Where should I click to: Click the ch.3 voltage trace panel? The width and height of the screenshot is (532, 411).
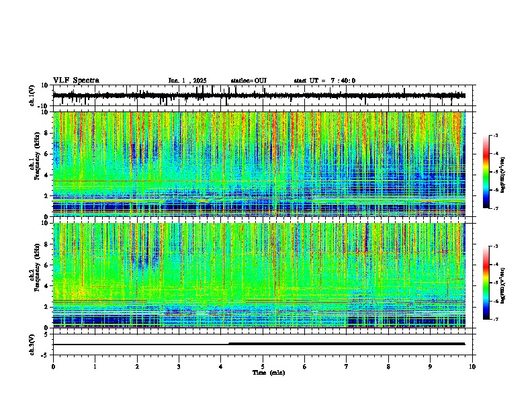(264, 345)
